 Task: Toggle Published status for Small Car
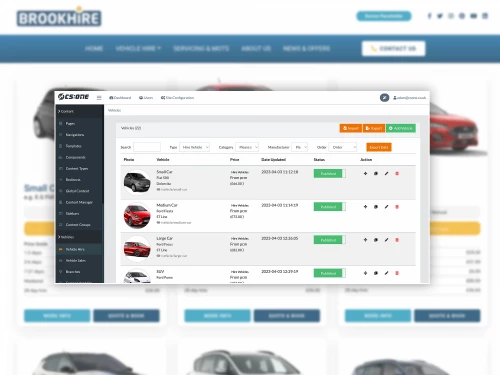click(330, 173)
